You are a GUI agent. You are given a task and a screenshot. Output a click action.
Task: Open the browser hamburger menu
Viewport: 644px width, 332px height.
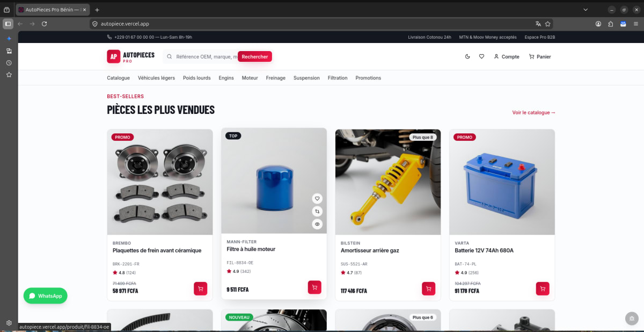635,24
